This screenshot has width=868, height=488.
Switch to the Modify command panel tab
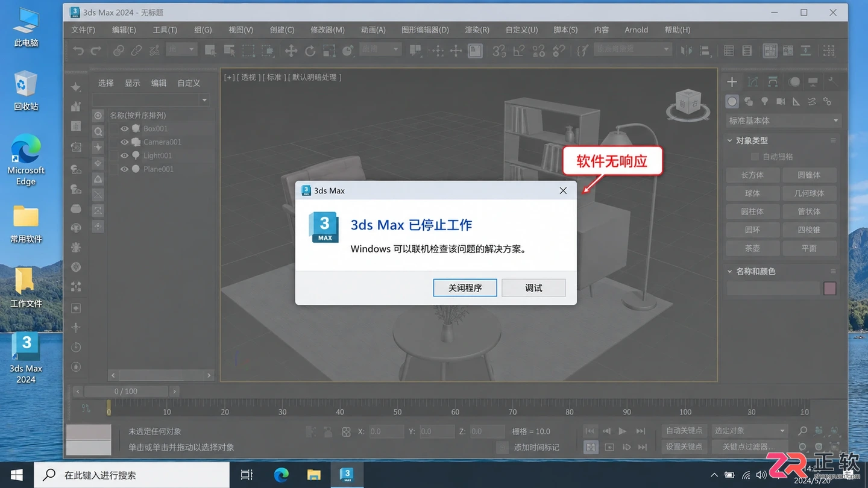(x=752, y=82)
